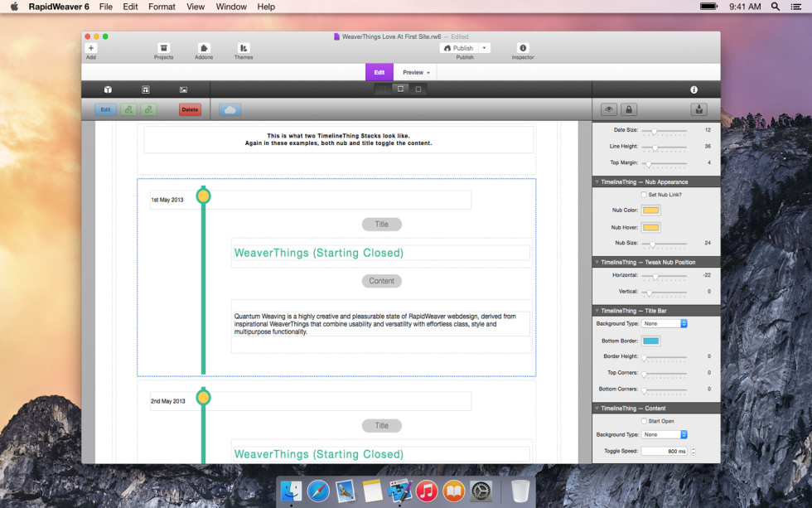Click the Add page plus icon

(91, 47)
